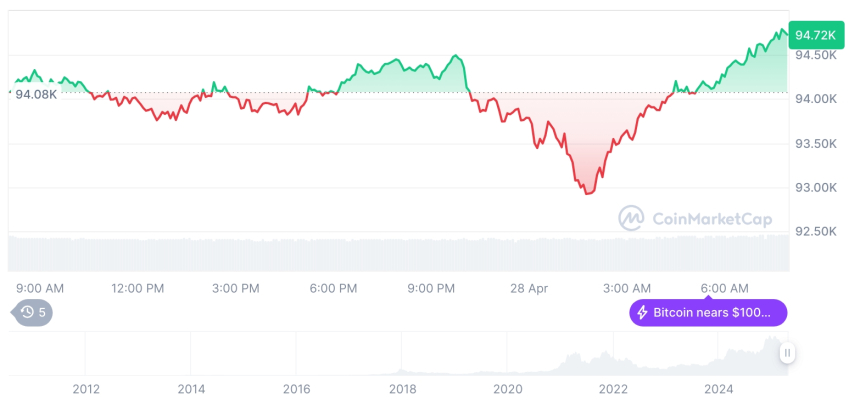Image resolution: width=860 pixels, height=401 pixels.
Task: Click the 9:00 PM time axis label
Action: tap(431, 288)
